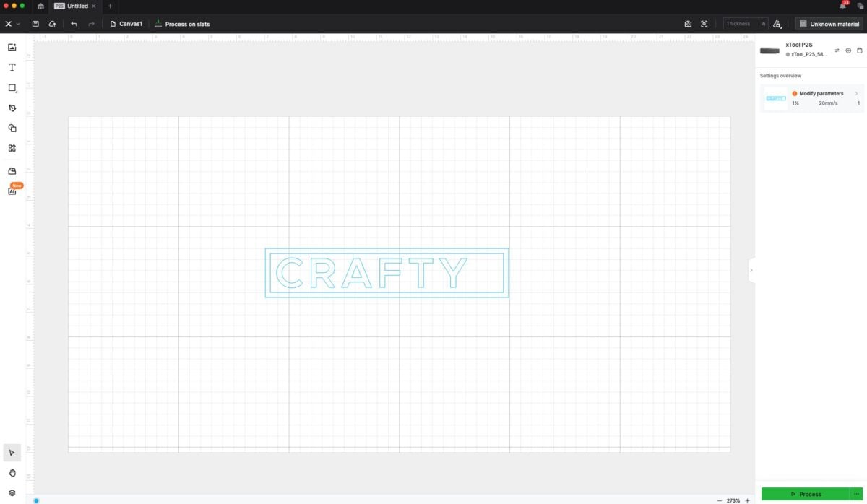Select the Image import tool
The image size is (867, 504).
pos(12,48)
